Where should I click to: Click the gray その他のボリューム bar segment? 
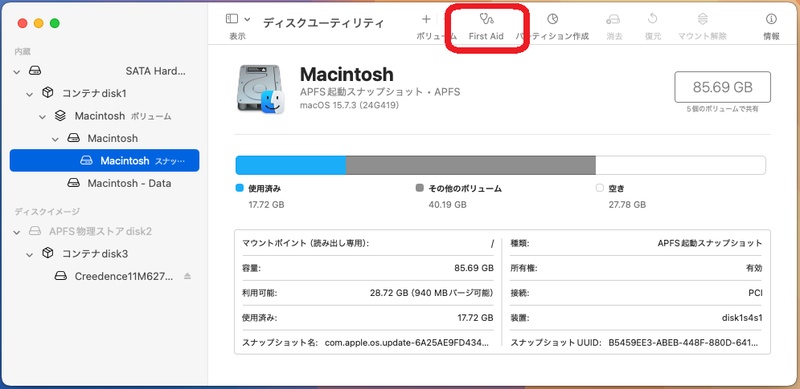pos(471,165)
